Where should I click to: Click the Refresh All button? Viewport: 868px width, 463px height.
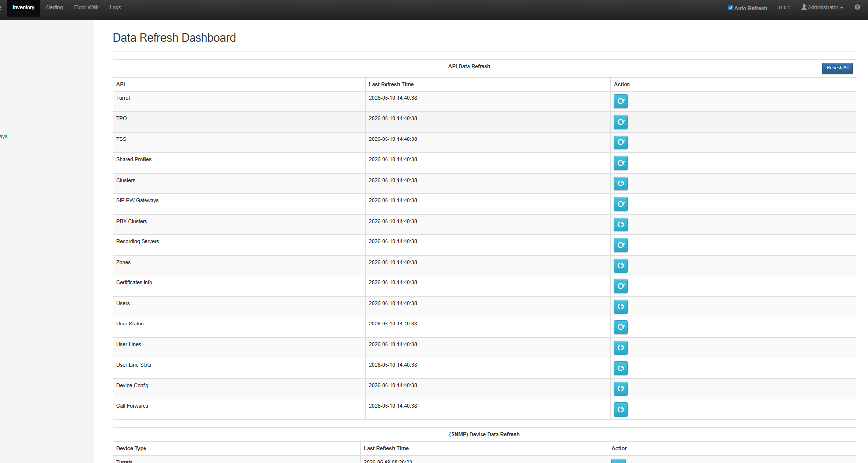tap(837, 68)
